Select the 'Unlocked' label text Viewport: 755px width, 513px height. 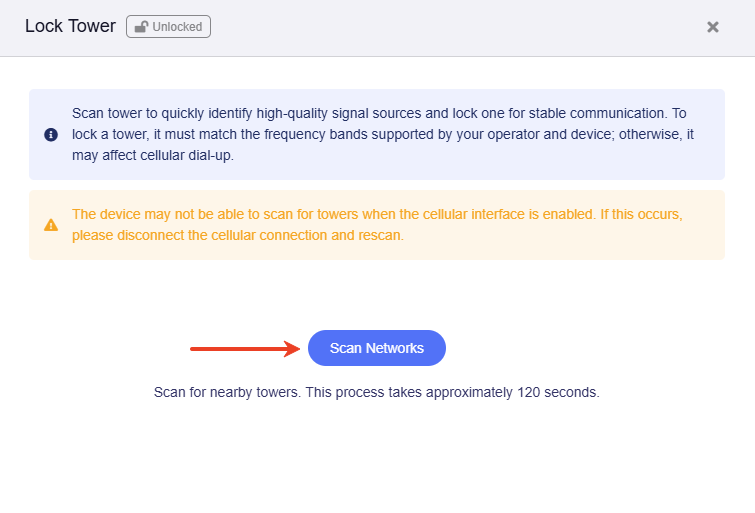tap(177, 26)
